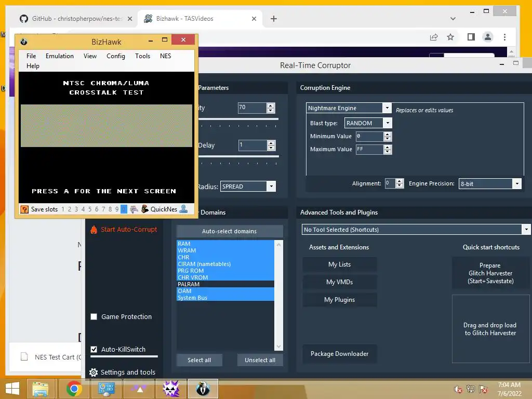Click the flame icon next to Start Auto-Corrupt
Screen dimensions: 532x399
pyautogui.click(x=94, y=230)
